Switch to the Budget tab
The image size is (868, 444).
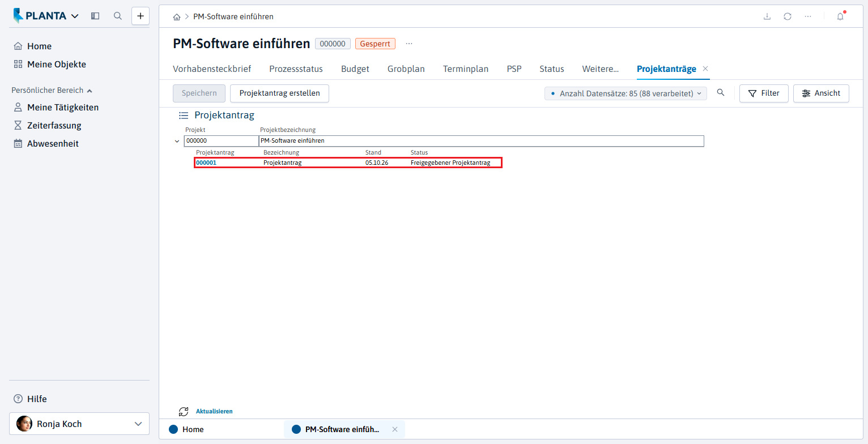[355, 69]
